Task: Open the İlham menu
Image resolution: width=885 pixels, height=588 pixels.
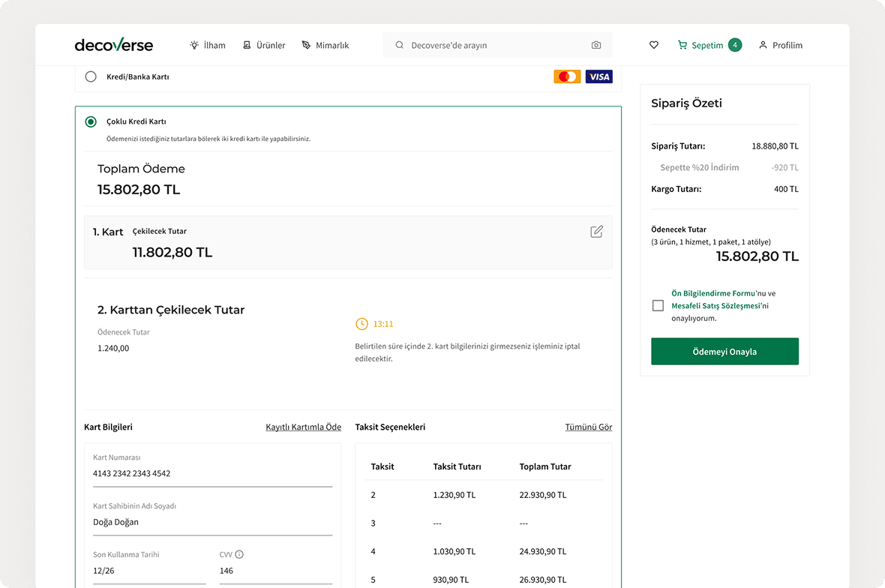Action: pos(208,45)
